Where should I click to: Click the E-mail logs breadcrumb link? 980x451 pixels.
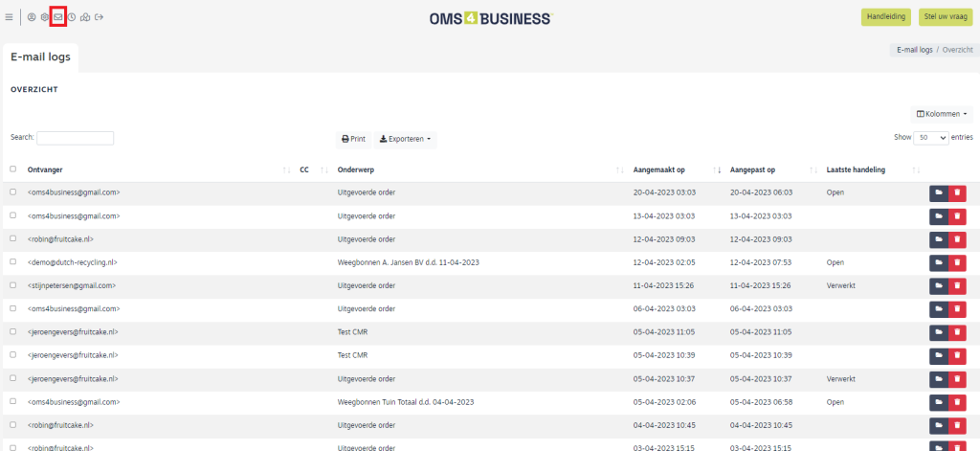914,49
